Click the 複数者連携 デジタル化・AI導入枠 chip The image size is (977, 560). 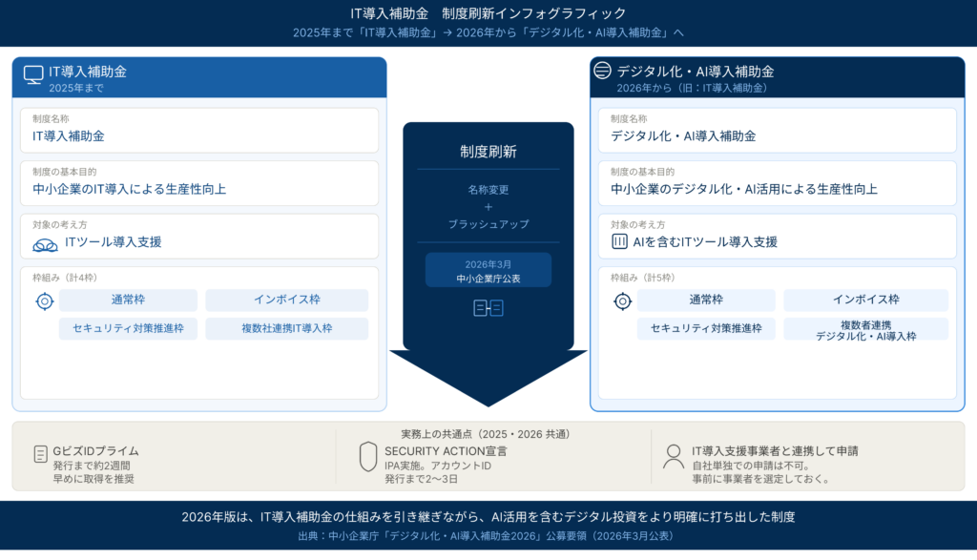(865, 330)
